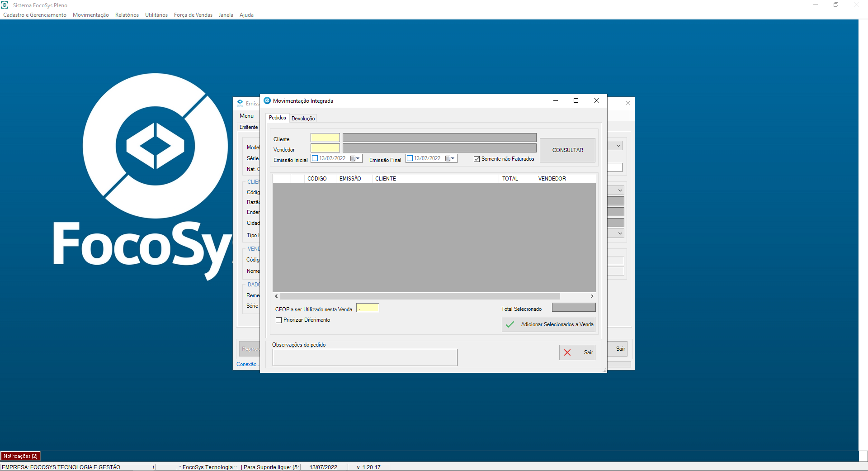Uncheck Somente não Faturados
Screen dimensions: 868x471
pos(476,159)
